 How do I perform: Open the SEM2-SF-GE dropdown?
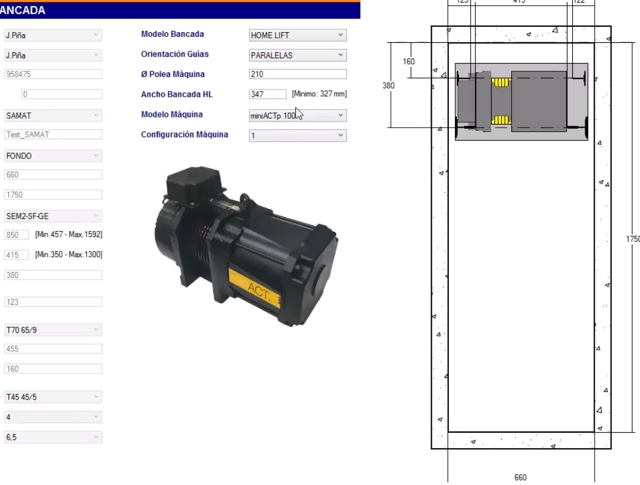tap(53, 216)
